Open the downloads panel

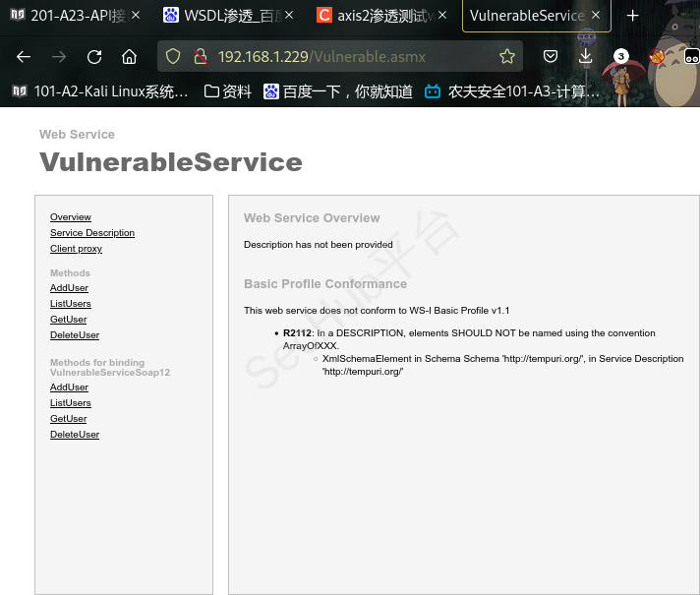point(586,57)
